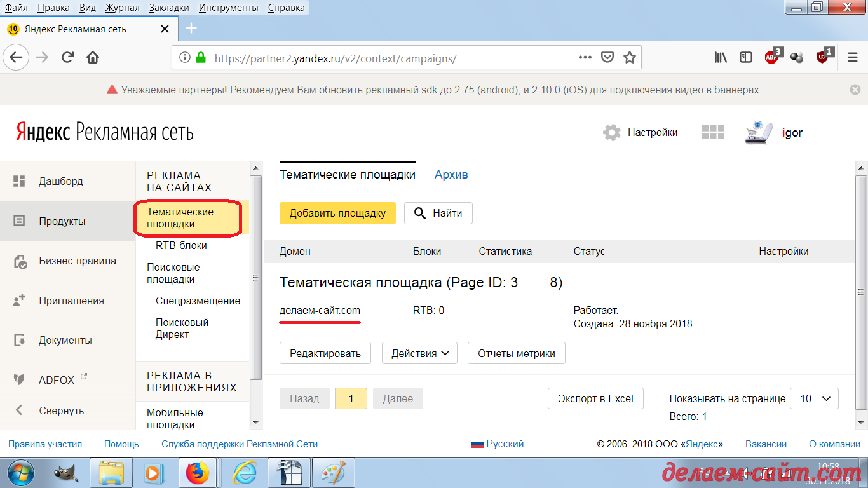
Task: Open the Журнал menu
Action: coord(121,8)
